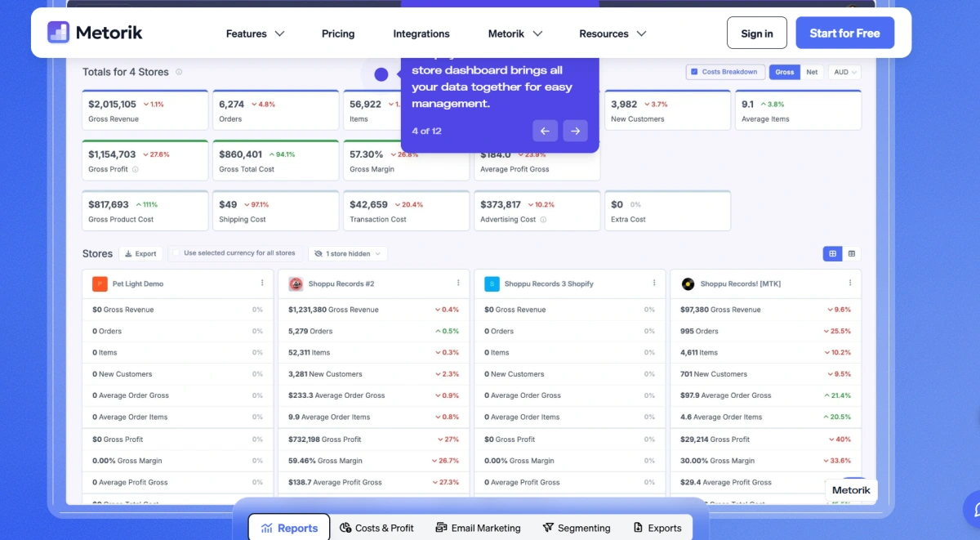Image resolution: width=980 pixels, height=540 pixels.
Task: Click $97,380 Gross Revenue row
Action: tap(766, 310)
